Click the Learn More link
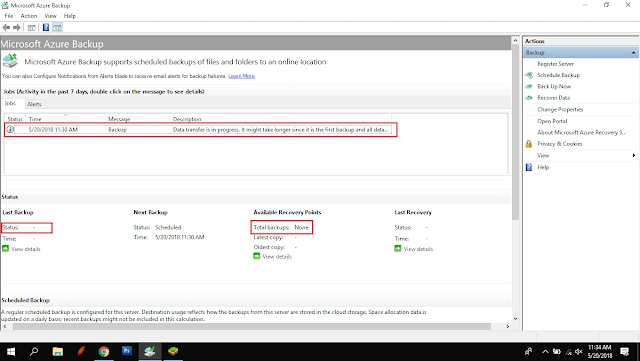This screenshot has height=361, width=640. tap(241, 76)
